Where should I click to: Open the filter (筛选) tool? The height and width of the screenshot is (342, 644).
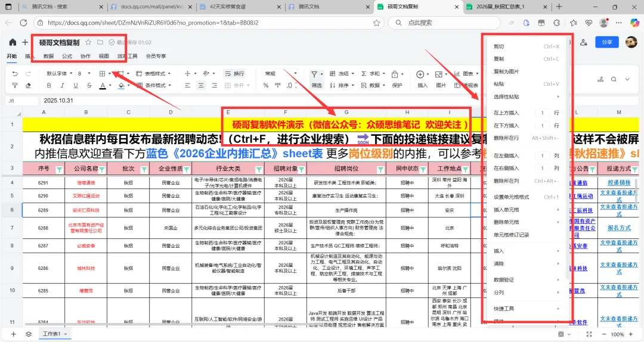click(x=316, y=79)
